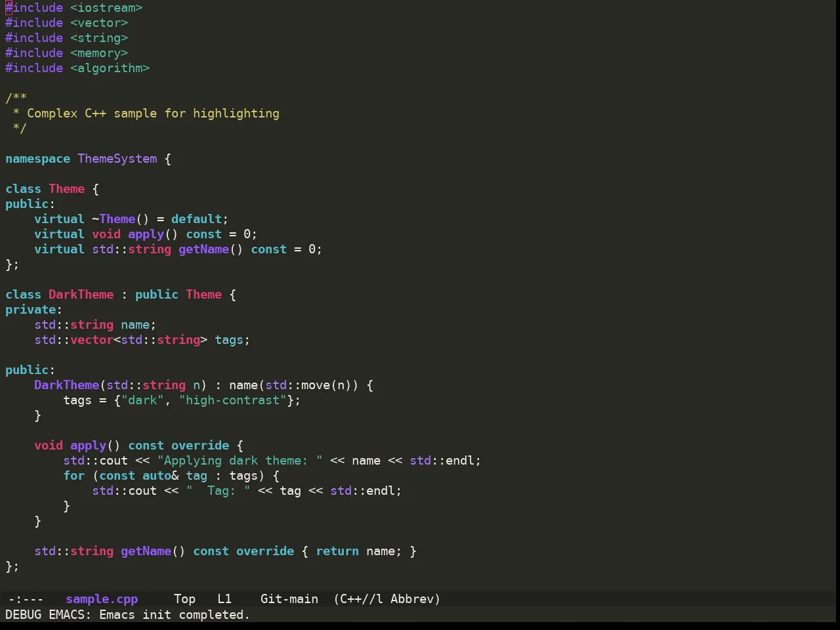Click 'vector' in the tags declaration
Image resolution: width=840 pixels, height=630 pixels.
point(92,340)
